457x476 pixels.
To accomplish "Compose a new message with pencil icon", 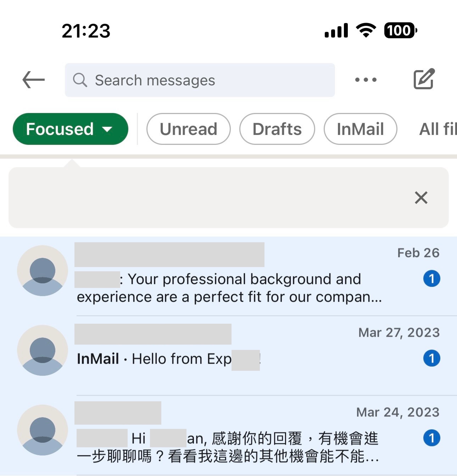I will (x=424, y=79).
